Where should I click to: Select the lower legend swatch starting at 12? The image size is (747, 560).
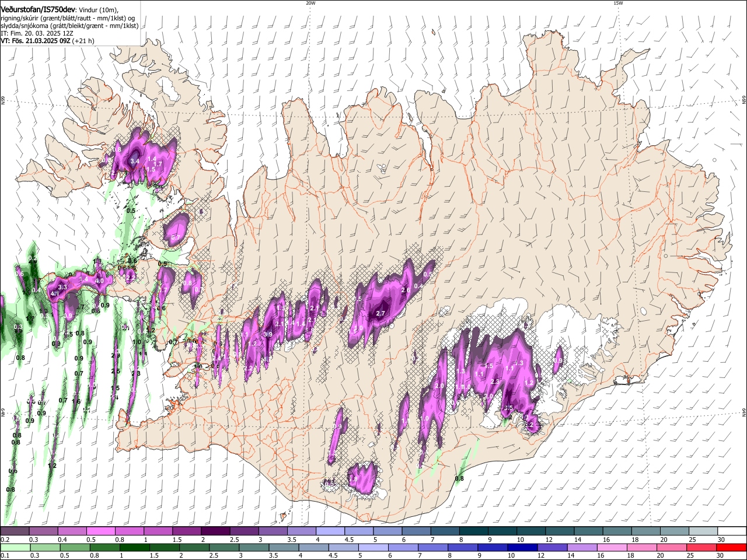pyautogui.click(x=553, y=547)
